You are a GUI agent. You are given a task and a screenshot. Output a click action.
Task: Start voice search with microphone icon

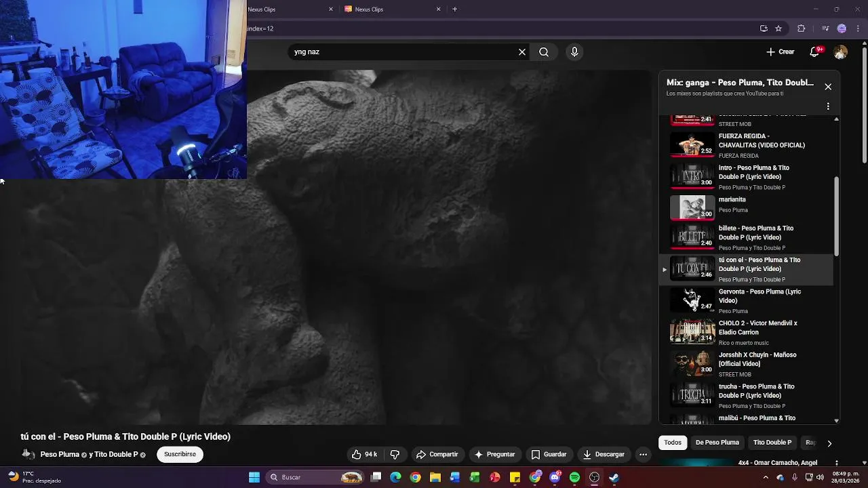(574, 52)
